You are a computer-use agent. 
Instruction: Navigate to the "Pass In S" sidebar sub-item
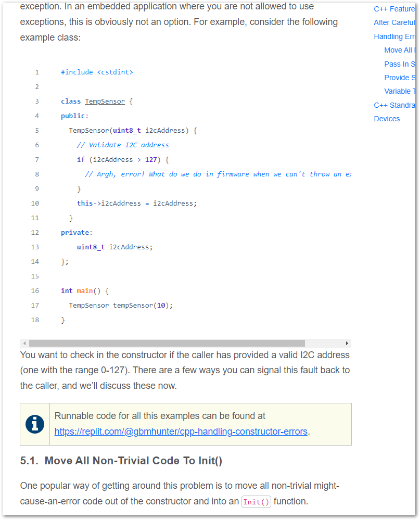399,64
